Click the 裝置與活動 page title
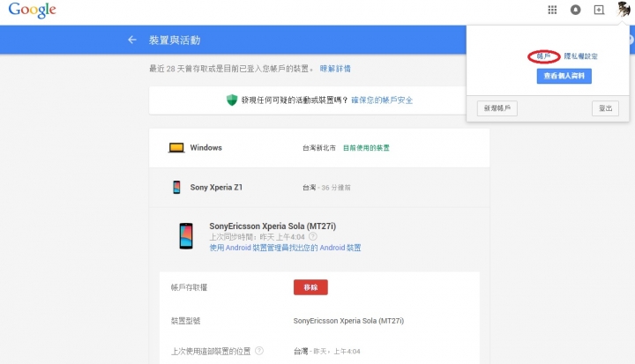This screenshot has height=364, width=635. click(x=175, y=40)
